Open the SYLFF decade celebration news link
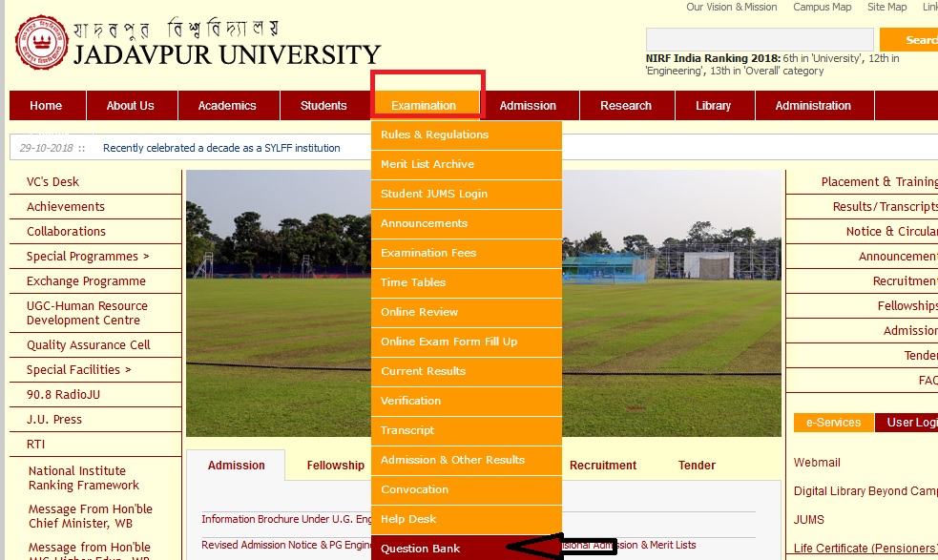 [x=221, y=148]
